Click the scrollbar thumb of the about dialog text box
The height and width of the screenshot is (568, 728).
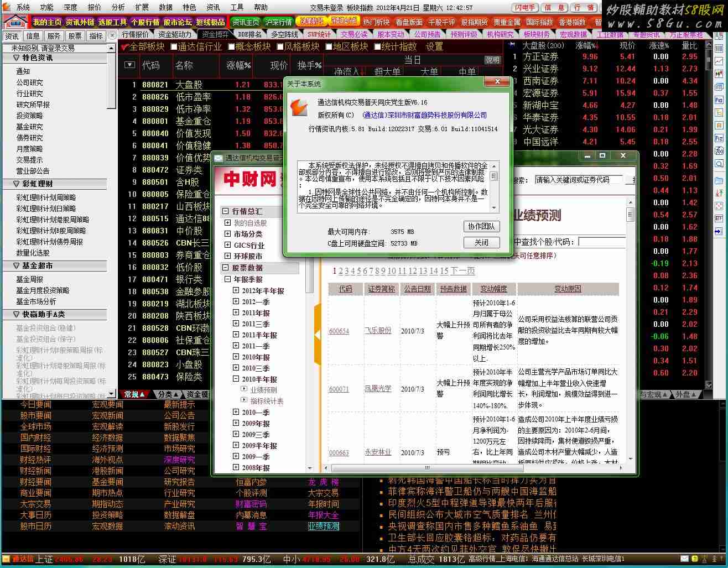coord(494,176)
